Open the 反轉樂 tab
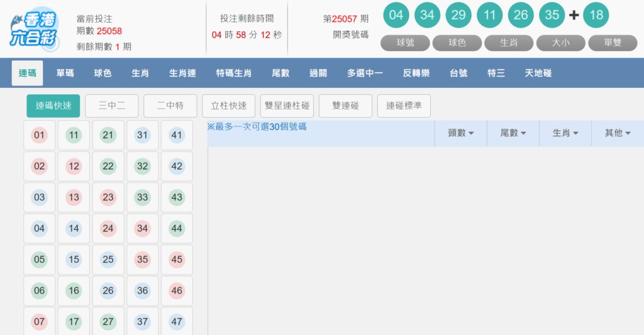This screenshot has height=335, width=644. pyautogui.click(x=416, y=73)
